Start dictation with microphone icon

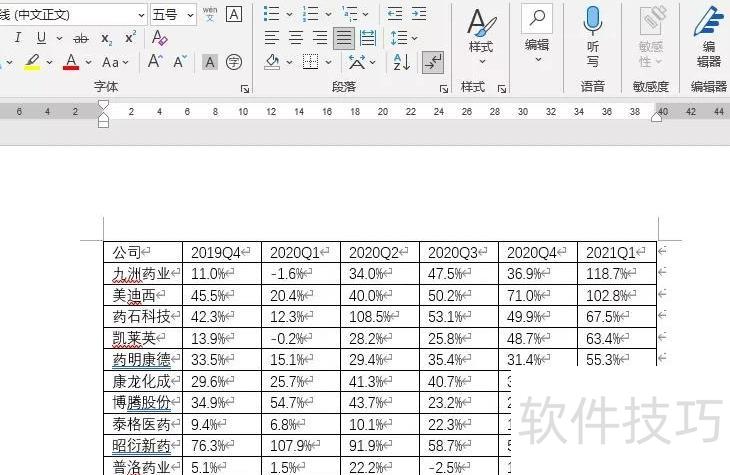click(x=593, y=34)
